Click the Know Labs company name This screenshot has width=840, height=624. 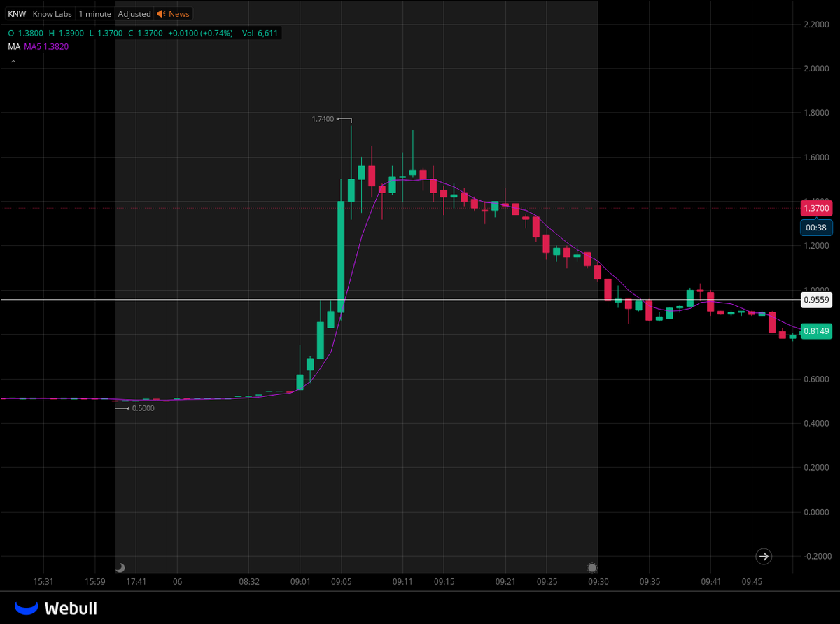coord(52,14)
